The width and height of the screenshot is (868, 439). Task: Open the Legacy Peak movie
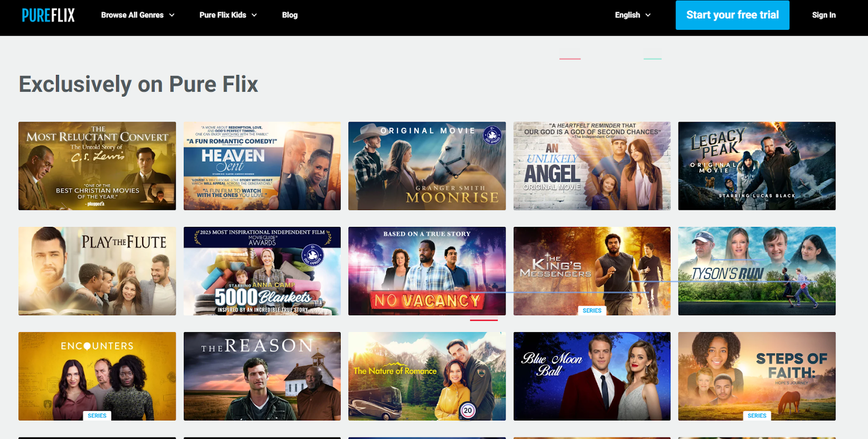(757, 166)
